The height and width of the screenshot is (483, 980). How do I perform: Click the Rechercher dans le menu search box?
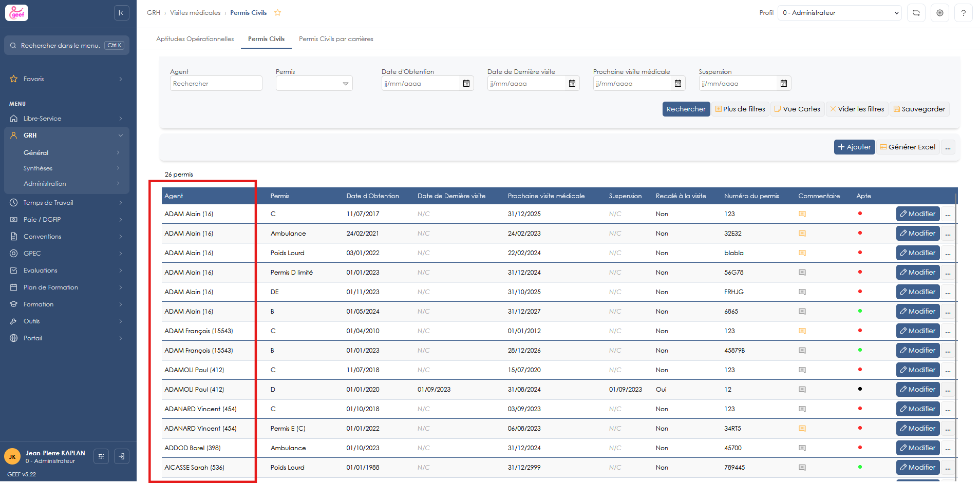point(67,46)
